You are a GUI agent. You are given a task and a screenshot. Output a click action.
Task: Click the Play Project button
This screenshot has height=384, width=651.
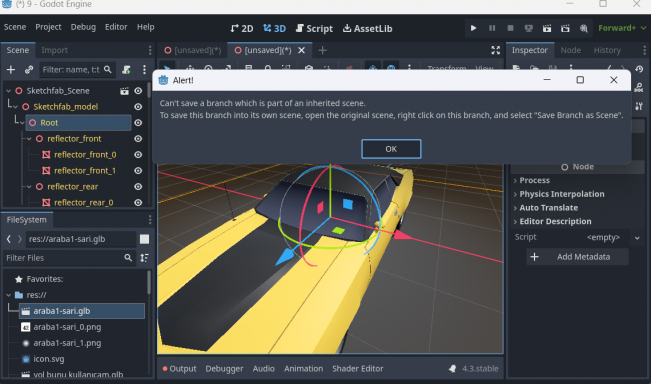pos(473,28)
